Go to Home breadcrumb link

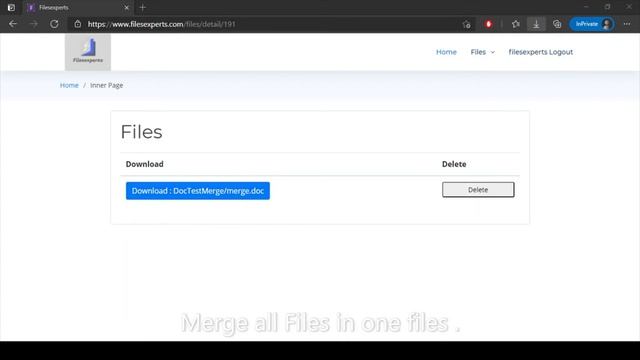69,85
